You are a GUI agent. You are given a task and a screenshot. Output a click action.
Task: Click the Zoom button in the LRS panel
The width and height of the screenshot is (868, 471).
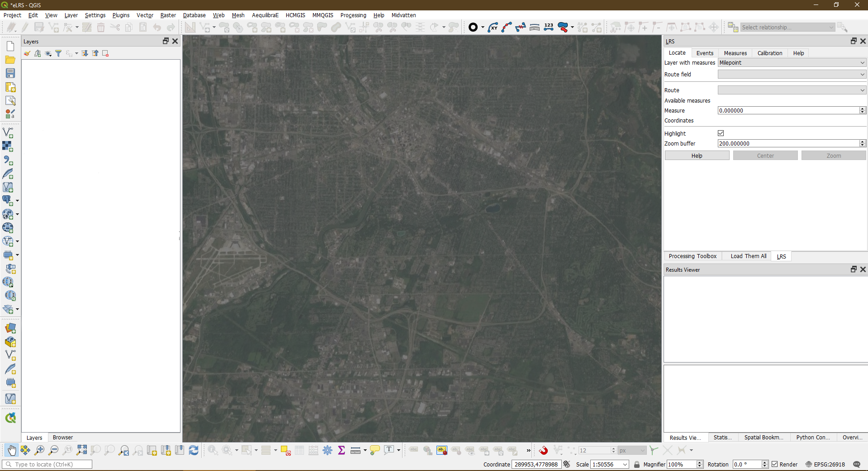pos(833,155)
